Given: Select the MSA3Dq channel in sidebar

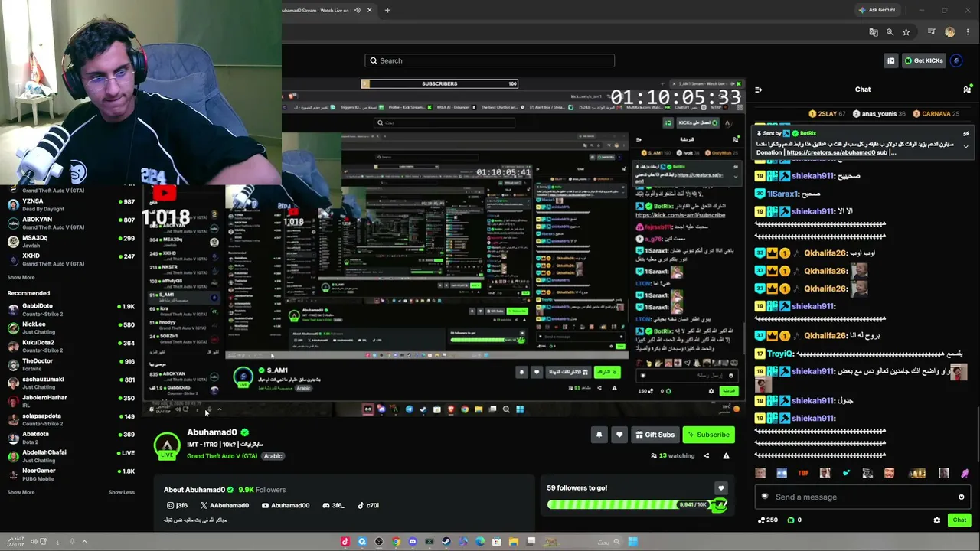Looking at the screenshot, I should [x=70, y=241].
